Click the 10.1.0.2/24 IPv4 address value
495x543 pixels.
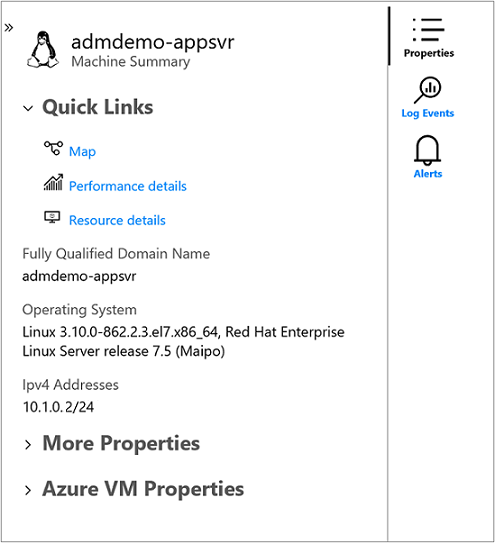pyautogui.click(x=58, y=407)
